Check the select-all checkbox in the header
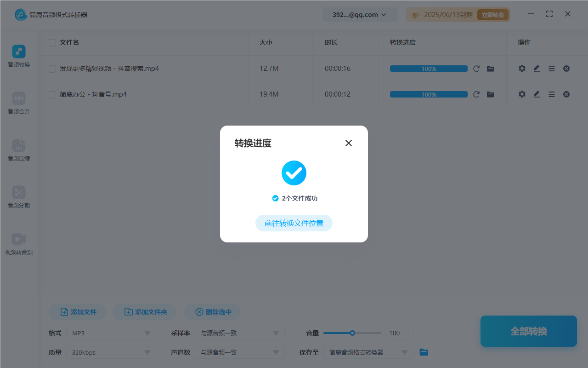 point(52,42)
